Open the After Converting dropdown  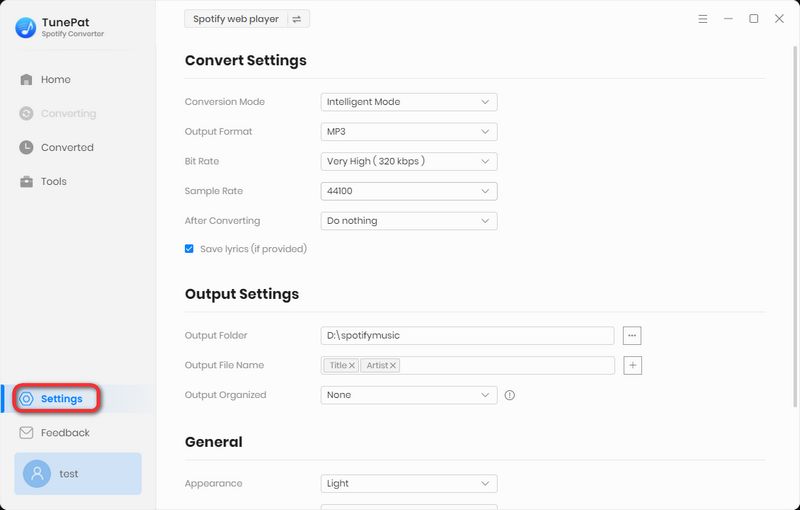(x=409, y=221)
